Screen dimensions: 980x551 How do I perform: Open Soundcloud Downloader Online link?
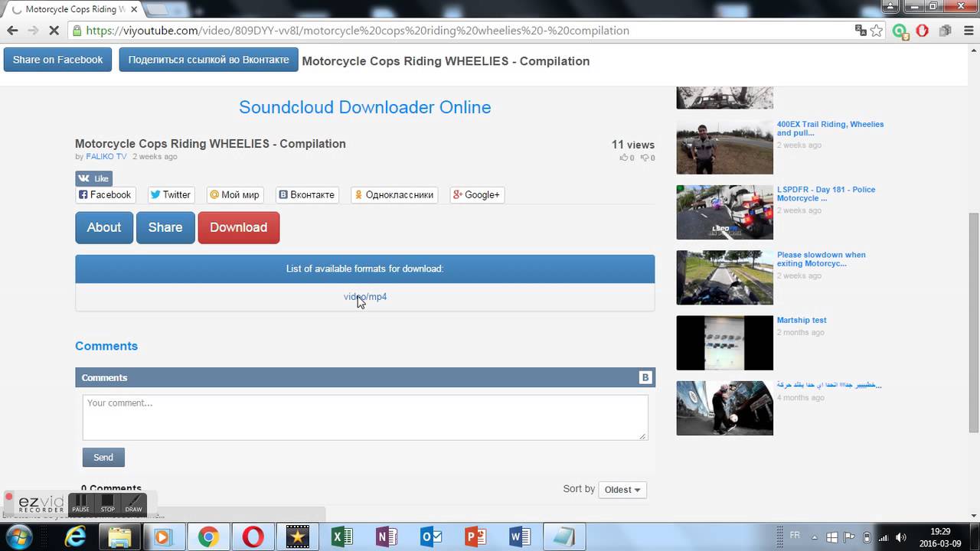(365, 107)
